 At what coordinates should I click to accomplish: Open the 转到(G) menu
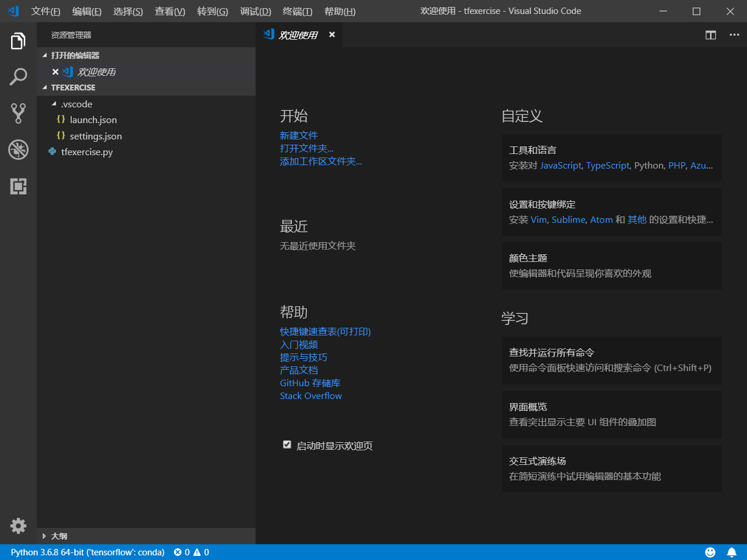[212, 11]
